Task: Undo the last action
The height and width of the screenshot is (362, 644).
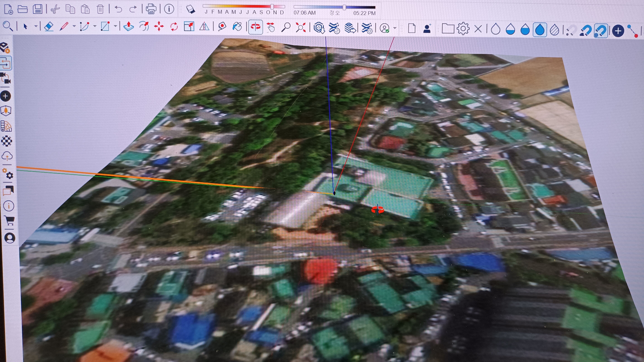Action: point(118,9)
